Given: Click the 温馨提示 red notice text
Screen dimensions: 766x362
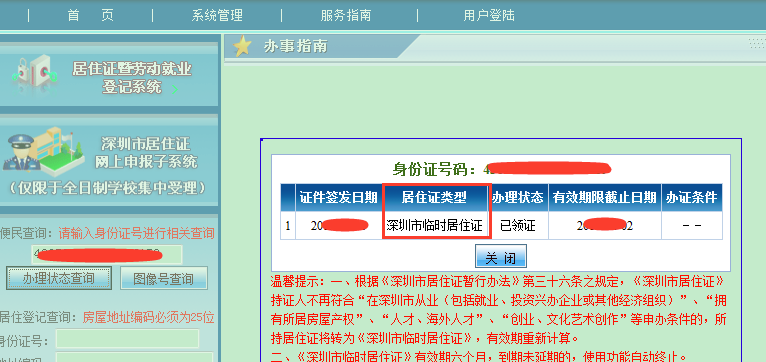Looking at the screenshot, I should tap(498, 319).
